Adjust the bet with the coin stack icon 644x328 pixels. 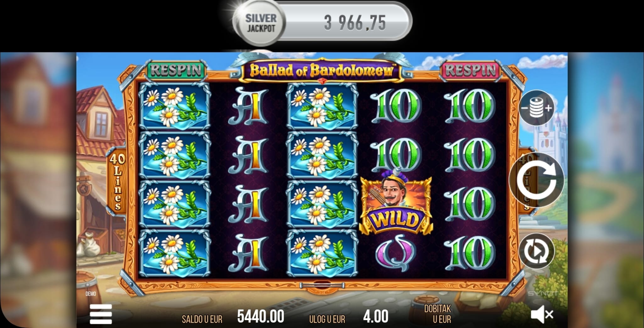tap(536, 108)
